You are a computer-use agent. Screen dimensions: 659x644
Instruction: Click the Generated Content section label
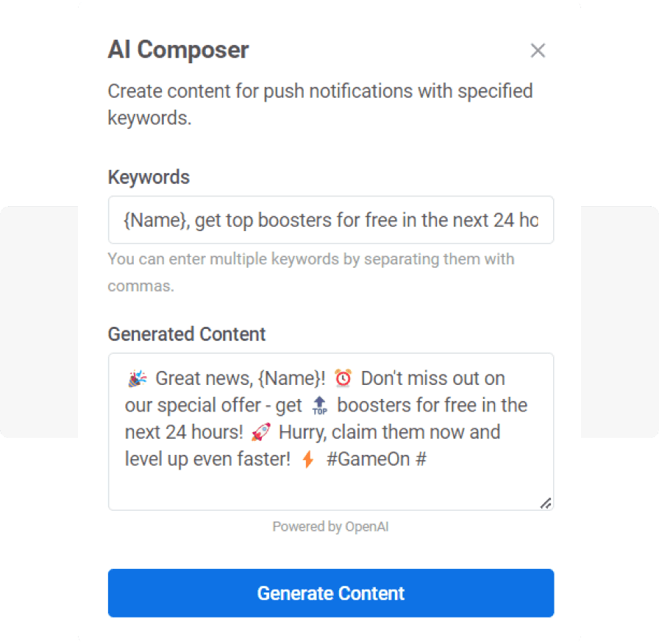[x=186, y=334]
